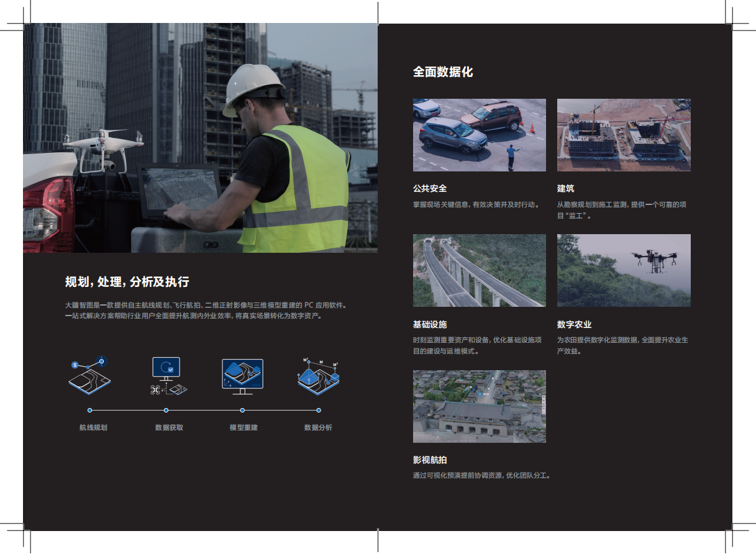
Task: Open the 公共安全 traffic scene thumbnail
Action: click(x=479, y=135)
